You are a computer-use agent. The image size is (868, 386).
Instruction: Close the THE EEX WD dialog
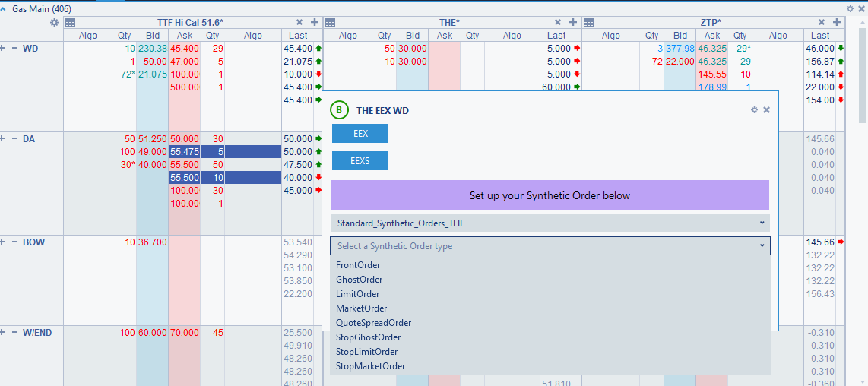[766, 110]
